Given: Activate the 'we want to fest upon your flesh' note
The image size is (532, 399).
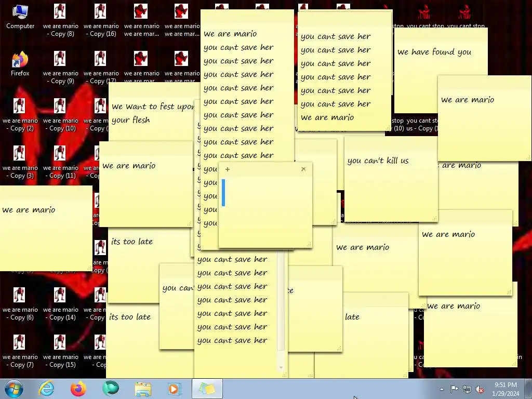Looking at the screenshot, I should tap(153, 113).
